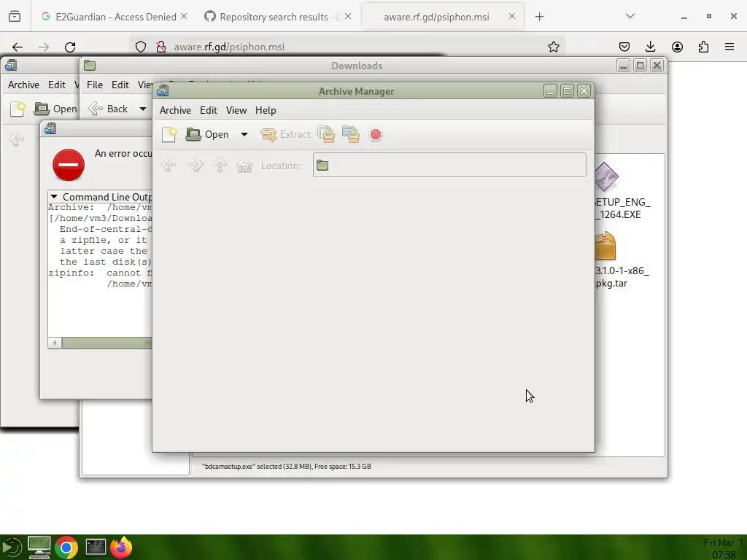Click the address bar URL
The height and width of the screenshot is (560, 747).
point(229,47)
